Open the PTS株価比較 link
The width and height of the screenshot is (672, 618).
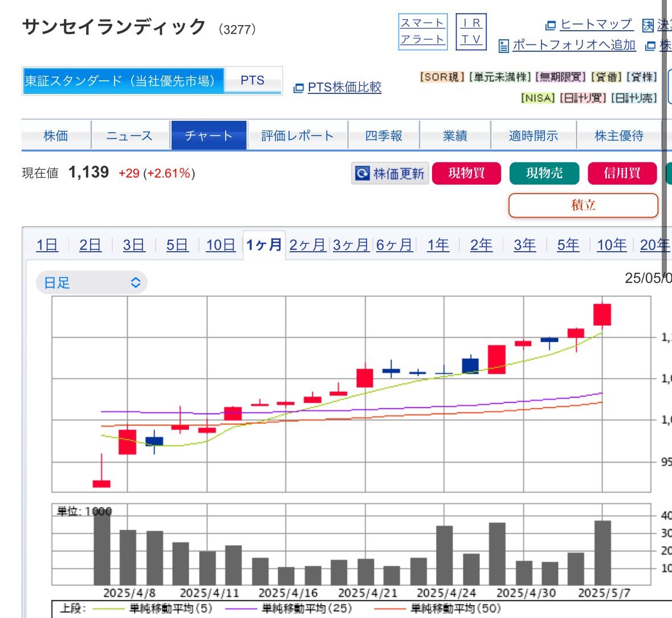tap(345, 87)
